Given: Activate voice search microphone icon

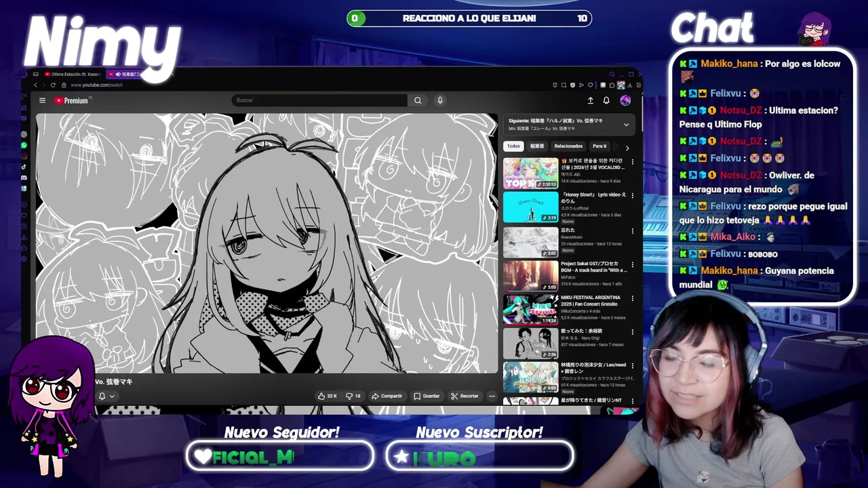Looking at the screenshot, I should tap(440, 100).
